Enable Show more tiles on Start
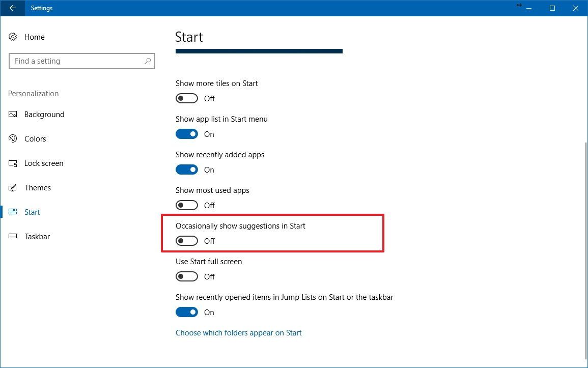 (186, 98)
